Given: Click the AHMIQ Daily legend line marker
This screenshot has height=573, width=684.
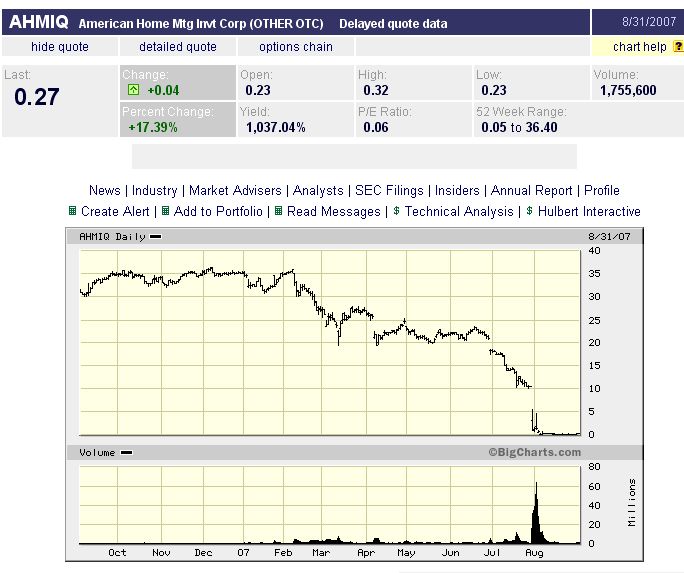Looking at the screenshot, I should pyautogui.click(x=155, y=237).
